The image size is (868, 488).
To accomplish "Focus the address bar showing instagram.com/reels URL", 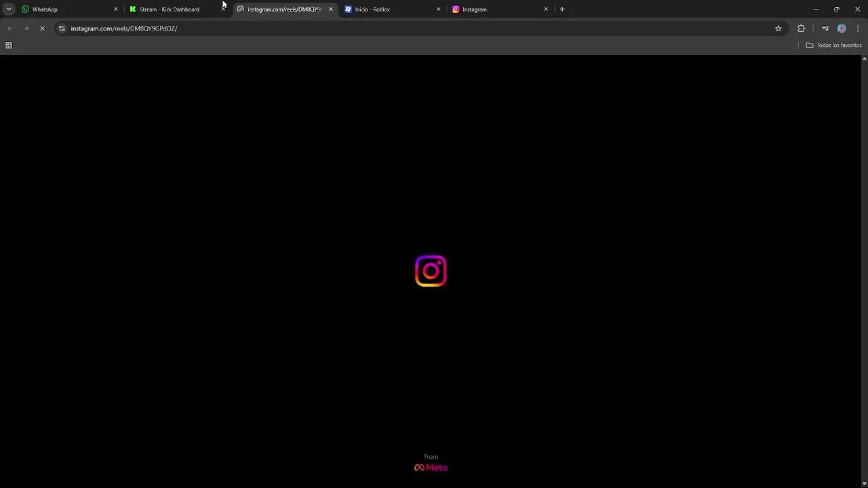I will [420, 28].
